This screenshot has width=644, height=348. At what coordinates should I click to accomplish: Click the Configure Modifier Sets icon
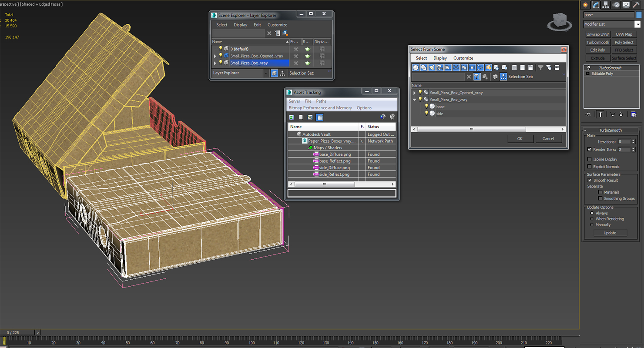point(634,114)
